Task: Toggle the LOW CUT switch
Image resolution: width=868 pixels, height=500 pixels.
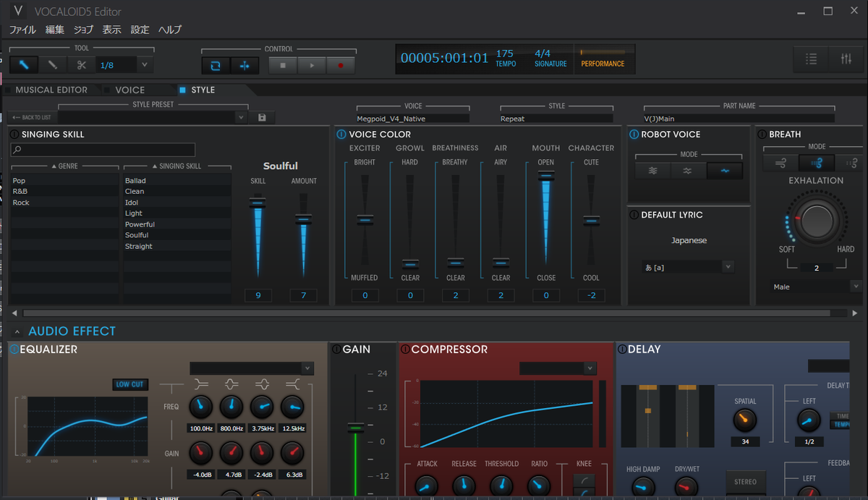Action: (x=129, y=384)
